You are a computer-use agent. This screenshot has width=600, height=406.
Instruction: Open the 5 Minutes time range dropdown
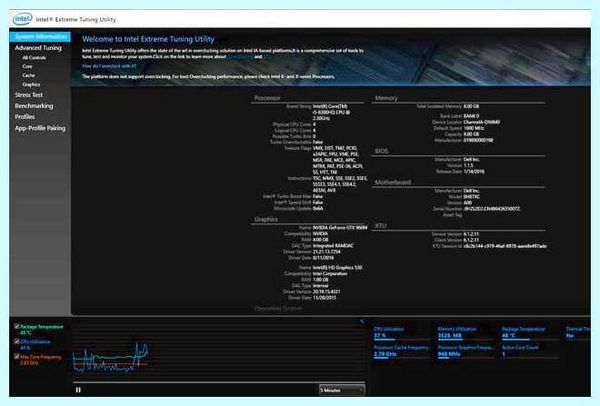[342, 390]
